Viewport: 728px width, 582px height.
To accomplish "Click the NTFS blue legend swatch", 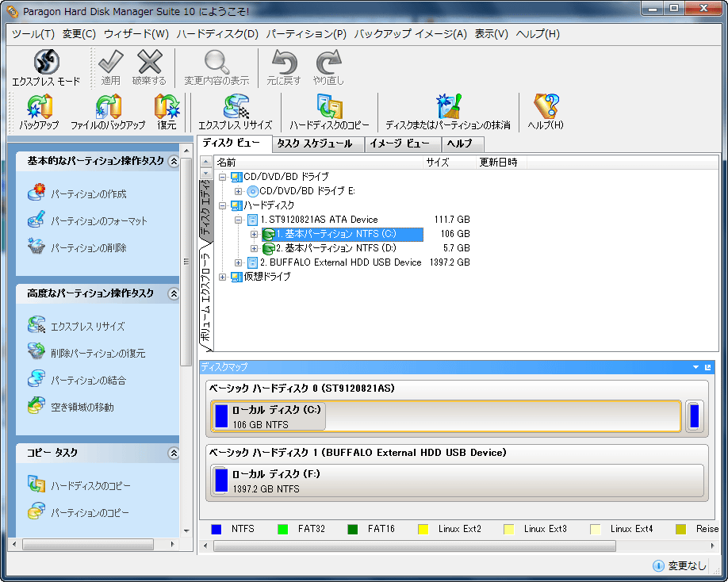I will pos(216,529).
